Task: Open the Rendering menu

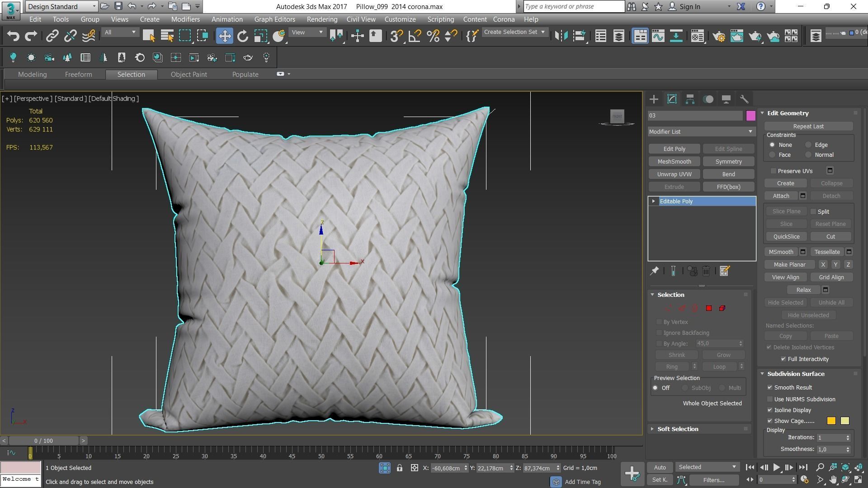Action: click(322, 19)
